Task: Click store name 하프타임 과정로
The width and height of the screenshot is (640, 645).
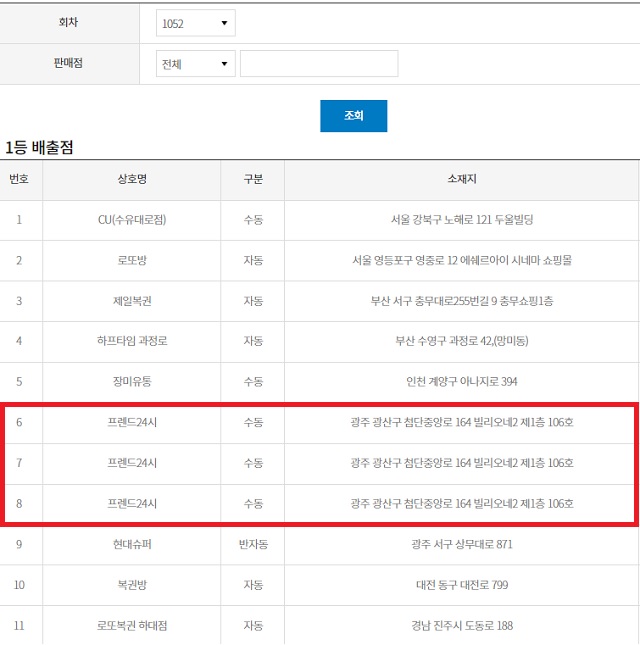Action: 132,341
